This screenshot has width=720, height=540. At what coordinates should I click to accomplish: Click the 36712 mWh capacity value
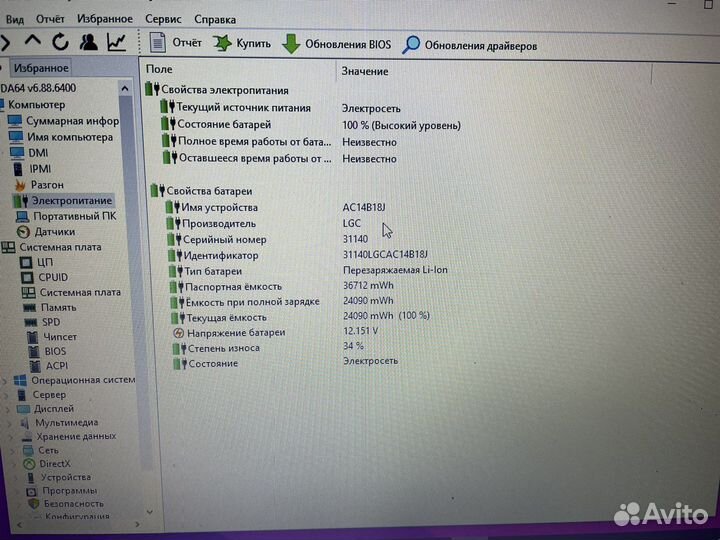click(x=368, y=285)
